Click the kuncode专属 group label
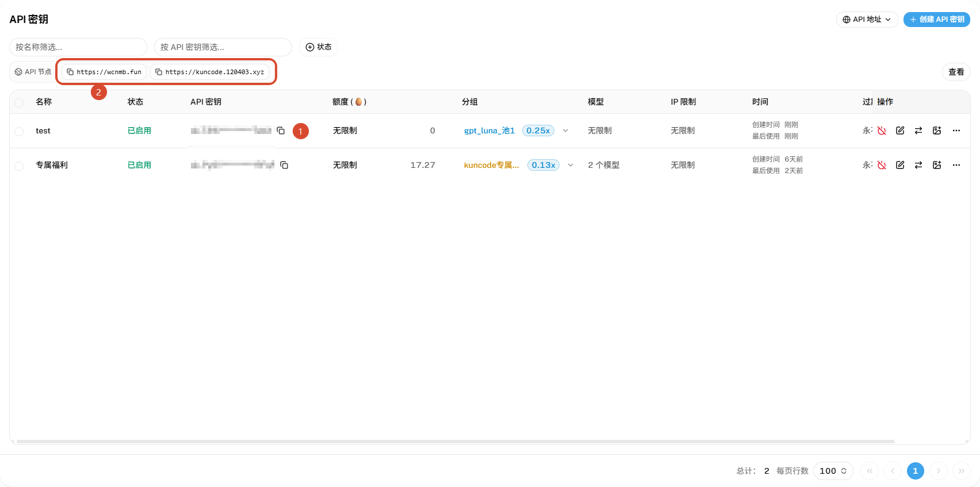The image size is (980, 487). point(491,165)
